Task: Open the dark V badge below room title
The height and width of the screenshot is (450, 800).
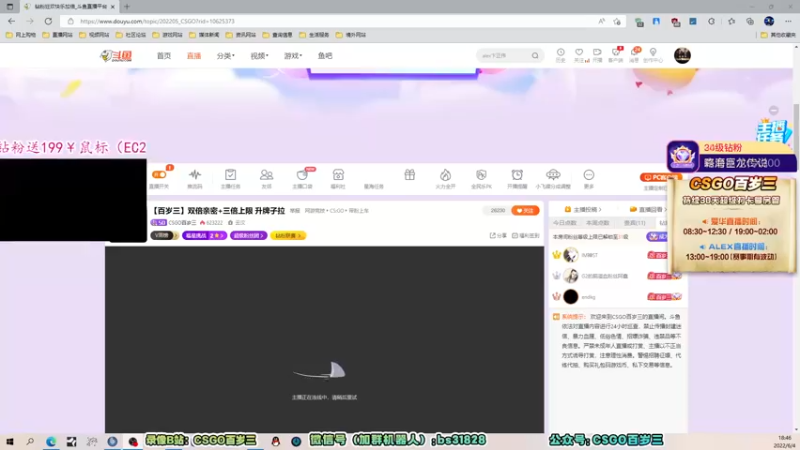Action: (163, 235)
